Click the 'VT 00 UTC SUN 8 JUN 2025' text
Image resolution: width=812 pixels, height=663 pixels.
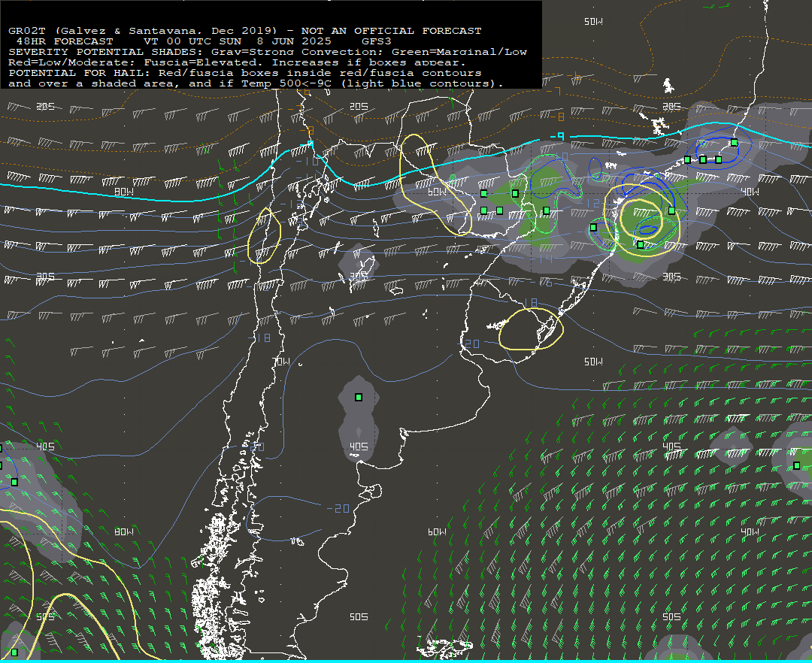tap(237, 41)
